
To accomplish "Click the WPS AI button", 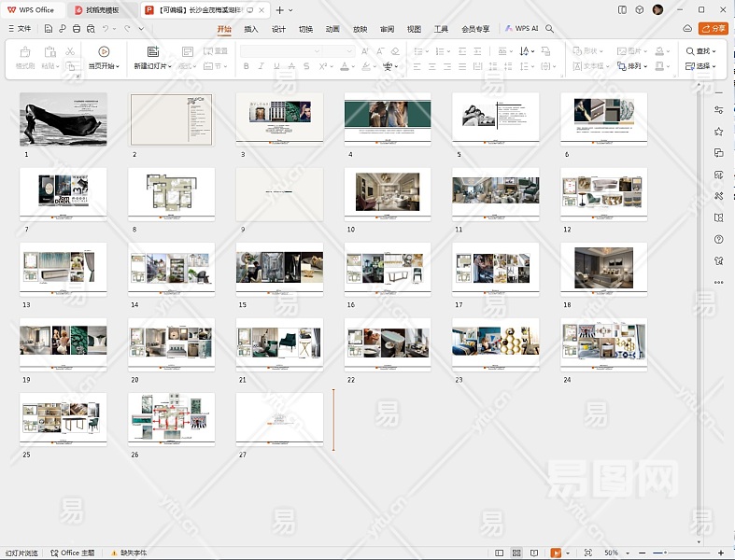I will click(522, 29).
